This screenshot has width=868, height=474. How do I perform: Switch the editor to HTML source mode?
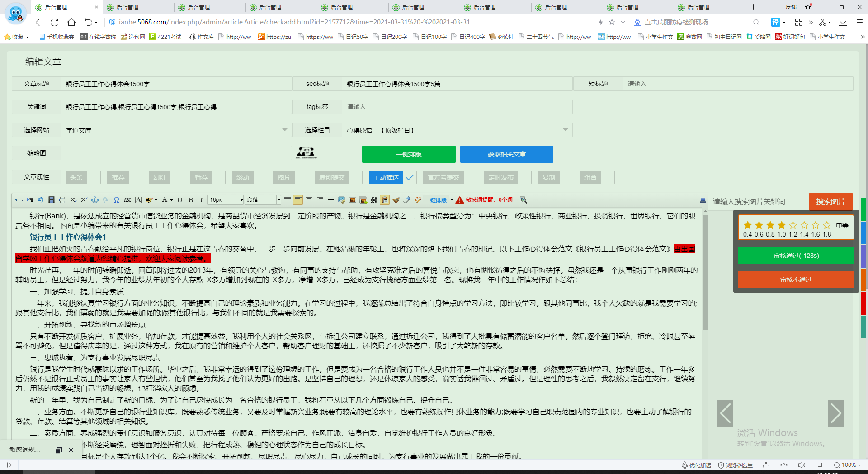point(19,200)
